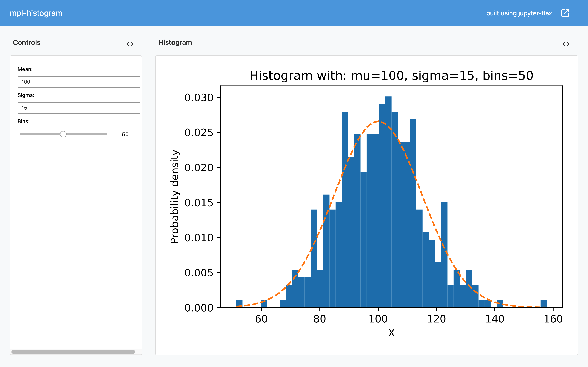Viewport: 588px width, 367px height.
Task: Open the built using jupyter-flex link
Action: point(519,13)
